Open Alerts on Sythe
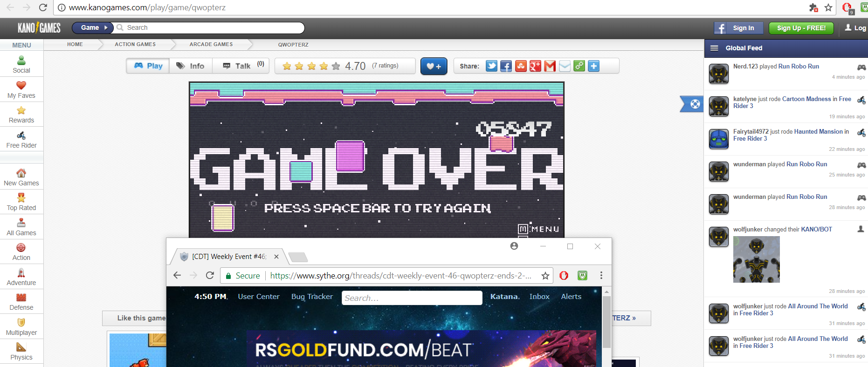This screenshot has height=367, width=868. [571, 297]
